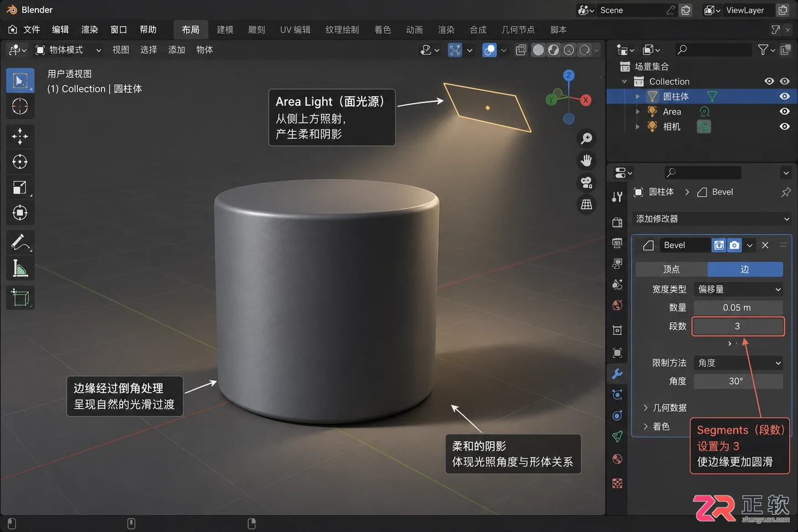Toggle visibility of Area light in outliner
The width and height of the screenshot is (798, 532).
(x=785, y=111)
